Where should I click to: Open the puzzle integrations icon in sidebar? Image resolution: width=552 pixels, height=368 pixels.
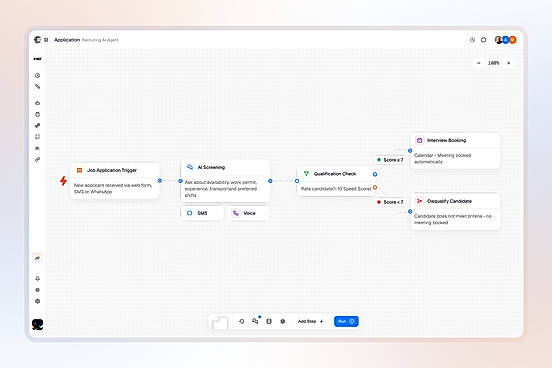[37, 125]
